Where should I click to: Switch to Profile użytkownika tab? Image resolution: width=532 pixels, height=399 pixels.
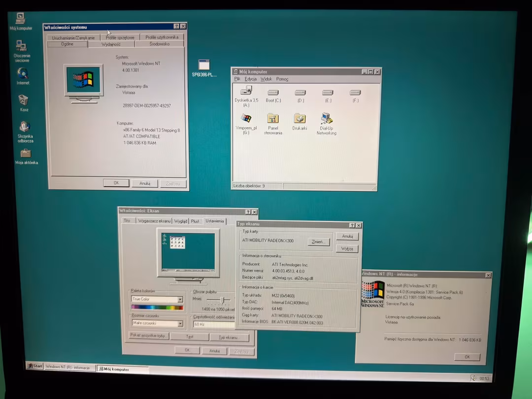(x=162, y=37)
